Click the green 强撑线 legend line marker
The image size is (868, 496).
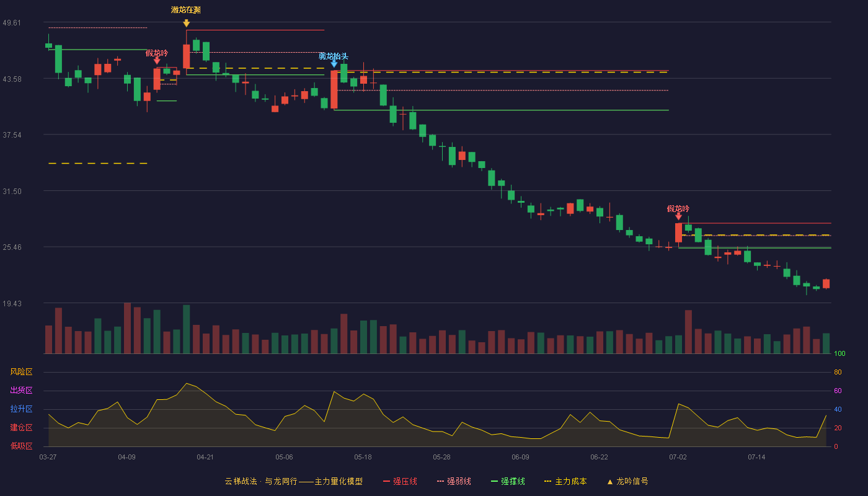(x=495, y=481)
